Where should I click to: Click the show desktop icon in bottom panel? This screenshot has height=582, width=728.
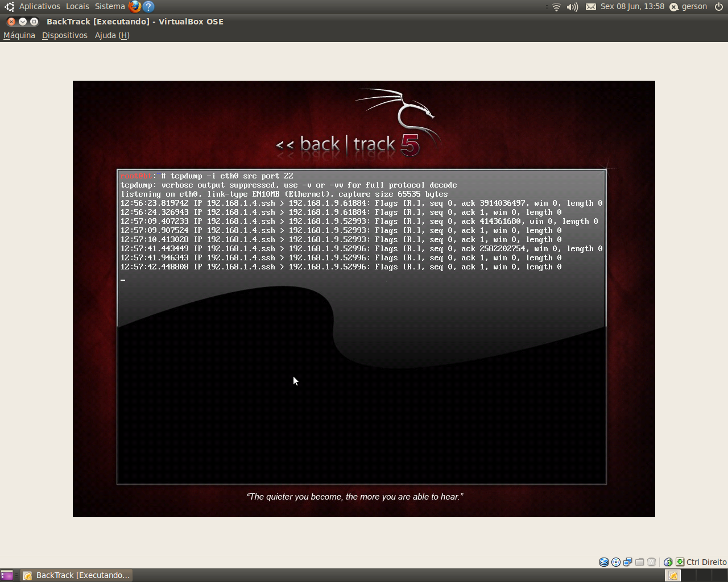point(7,575)
